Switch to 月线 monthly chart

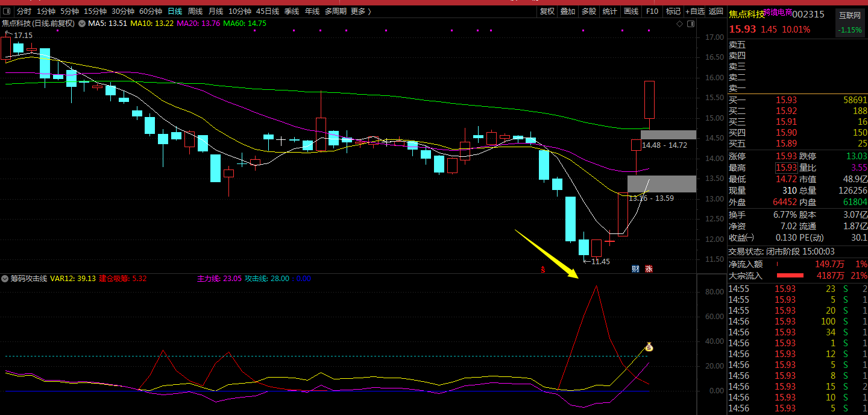tap(216, 11)
